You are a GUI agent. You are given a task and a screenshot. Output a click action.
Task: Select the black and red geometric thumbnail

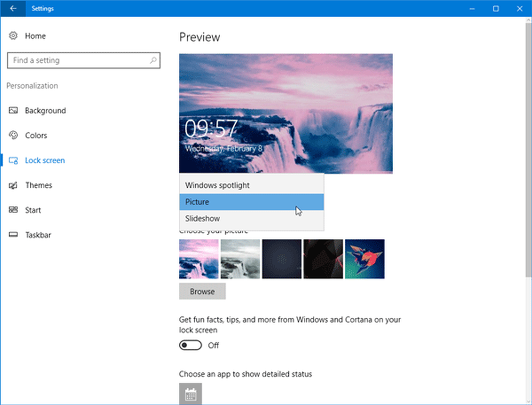point(323,259)
